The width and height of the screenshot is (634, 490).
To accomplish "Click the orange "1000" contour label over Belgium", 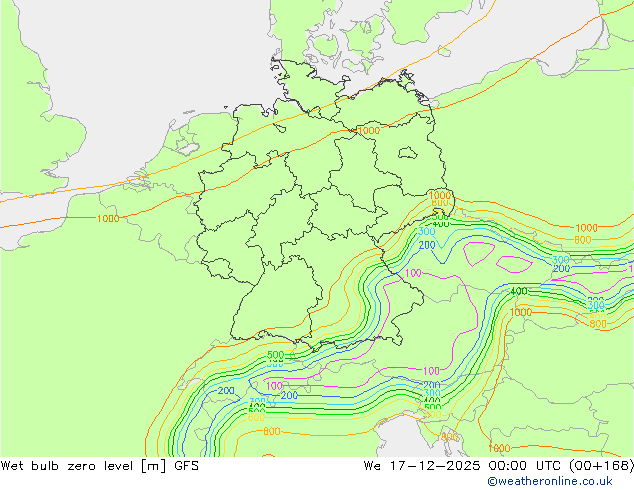I will [108, 219].
